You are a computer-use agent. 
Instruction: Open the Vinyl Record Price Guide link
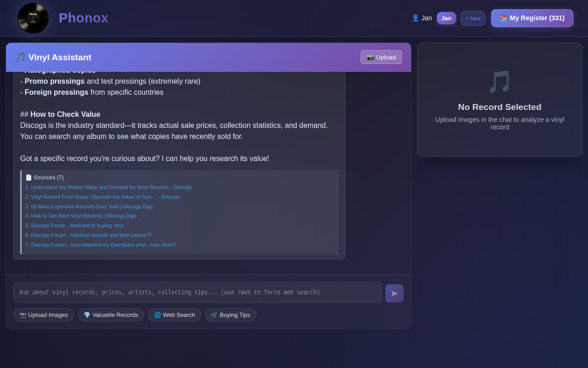pos(102,197)
